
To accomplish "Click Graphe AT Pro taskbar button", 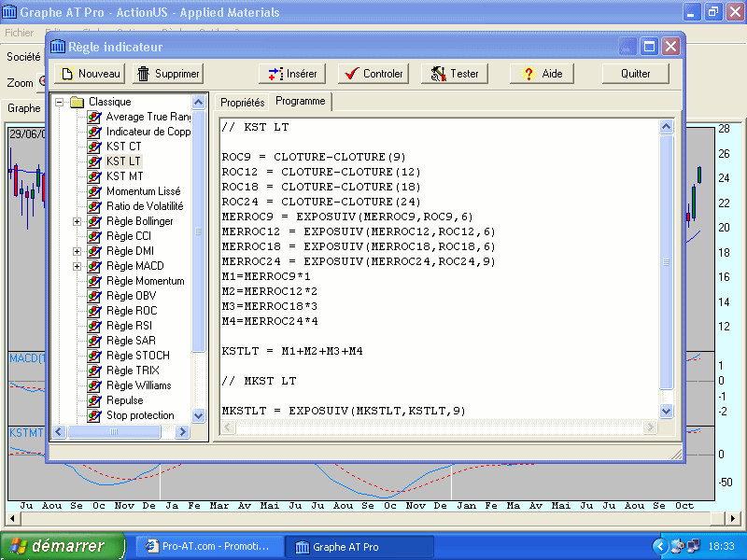I will pos(359,547).
